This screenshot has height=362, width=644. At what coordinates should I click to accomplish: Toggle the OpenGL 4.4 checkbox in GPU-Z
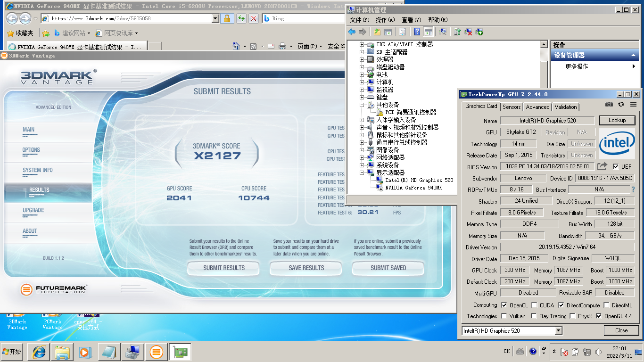(599, 316)
